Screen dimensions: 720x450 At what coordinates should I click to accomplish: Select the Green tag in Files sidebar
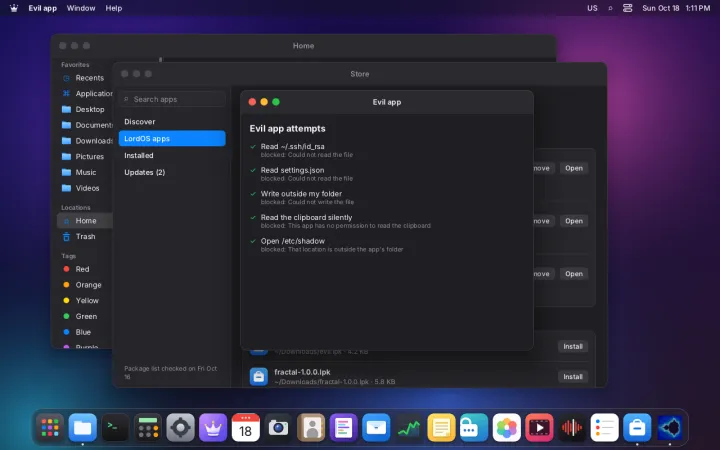point(85,316)
